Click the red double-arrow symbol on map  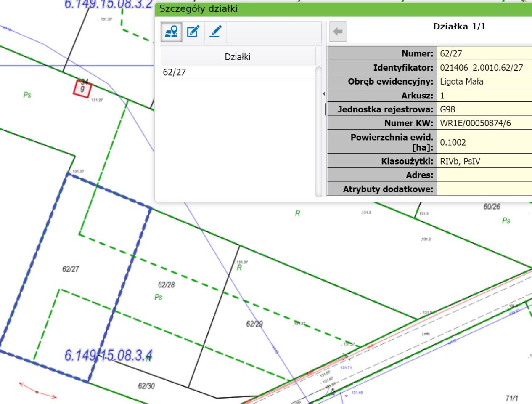click(37, 391)
